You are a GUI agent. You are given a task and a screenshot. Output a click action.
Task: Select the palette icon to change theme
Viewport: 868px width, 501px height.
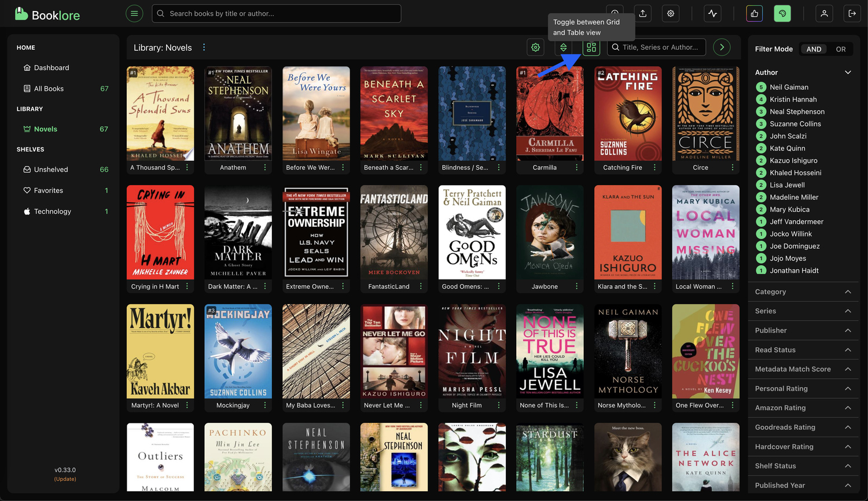782,13
